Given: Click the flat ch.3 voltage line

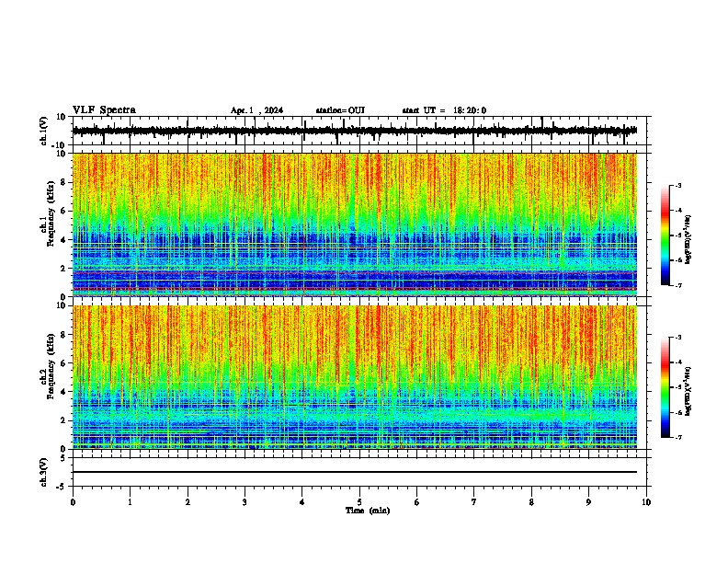Looking at the screenshot, I should tap(354, 472).
